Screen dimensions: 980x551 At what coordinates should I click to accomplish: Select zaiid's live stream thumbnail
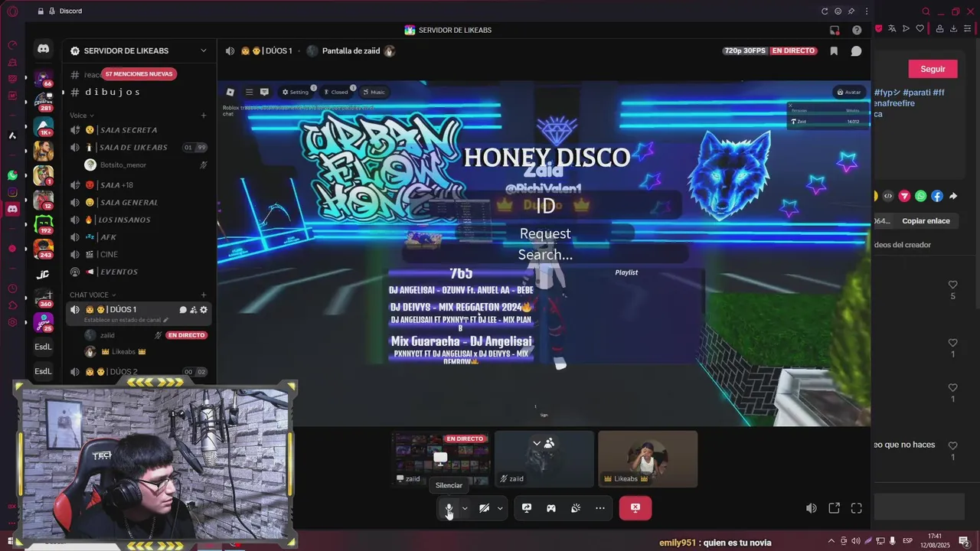pyautogui.click(x=441, y=458)
